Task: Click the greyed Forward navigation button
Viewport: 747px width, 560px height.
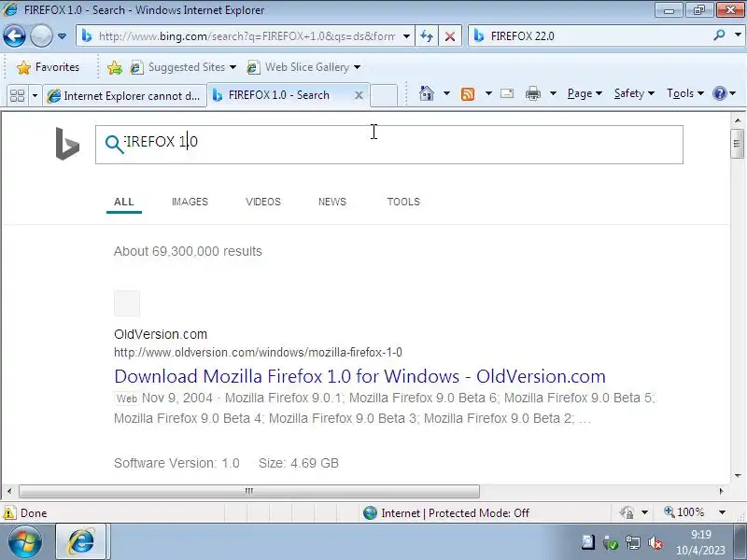Action: pos(41,35)
